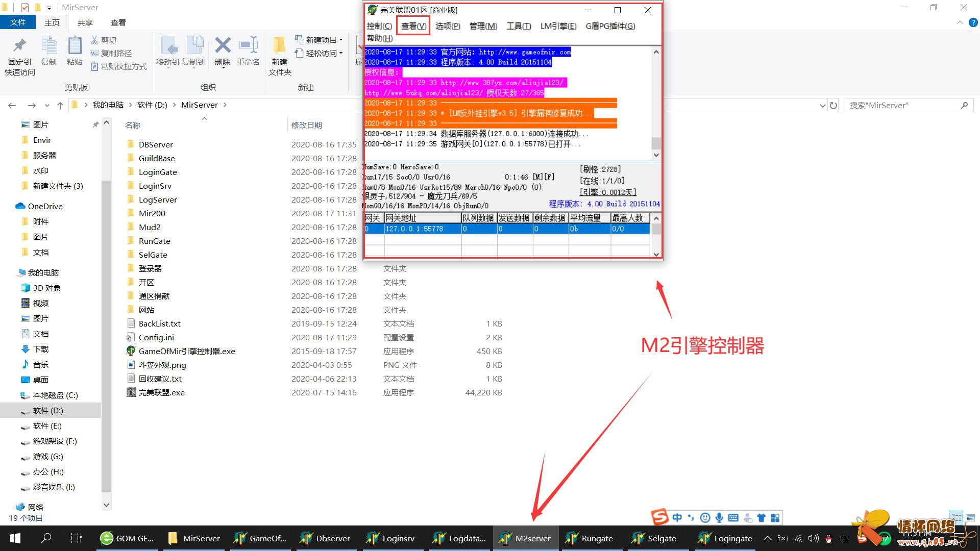The width and height of the screenshot is (980, 551).
Task: Switch to the View (查看) ribbon tab in Explorer
Action: (118, 22)
